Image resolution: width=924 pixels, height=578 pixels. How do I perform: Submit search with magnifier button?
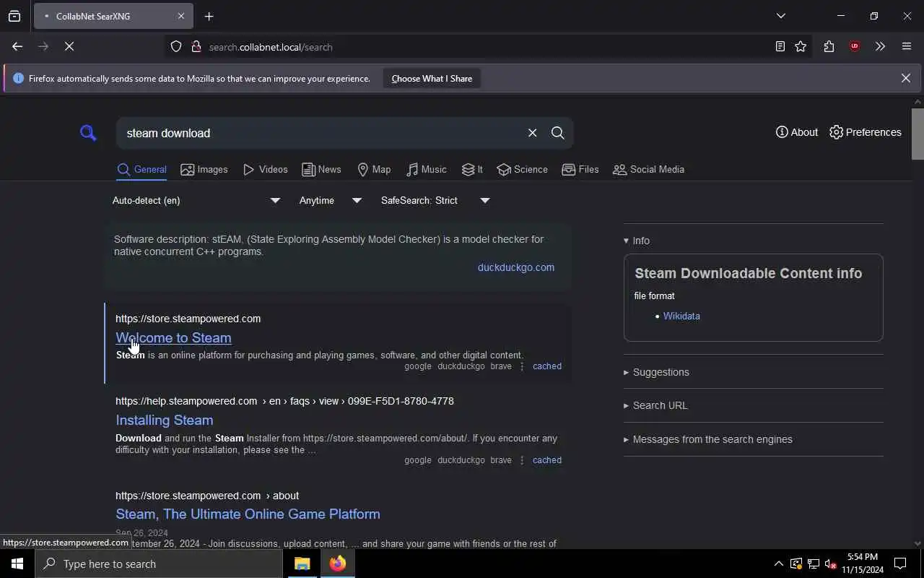pos(557,133)
